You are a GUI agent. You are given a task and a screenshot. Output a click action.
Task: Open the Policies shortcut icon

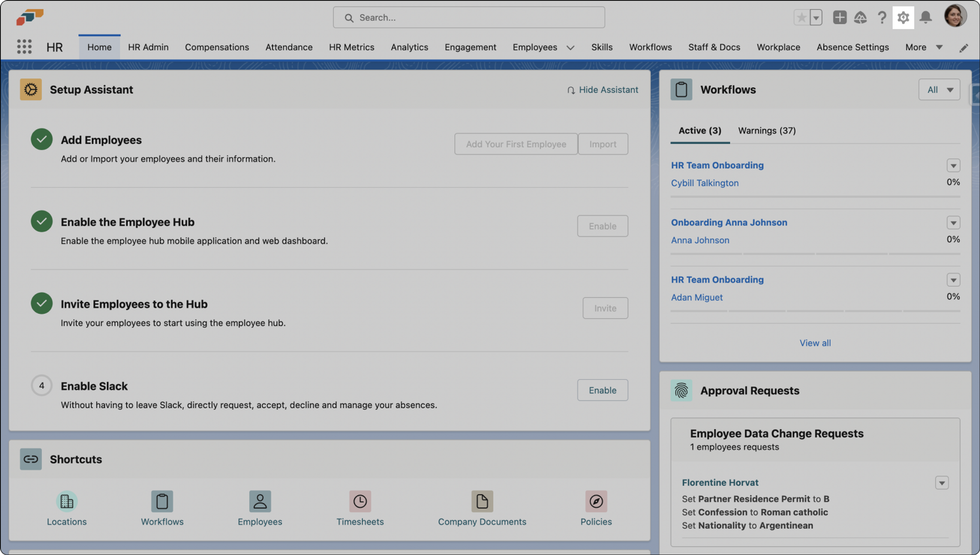(596, 501)
